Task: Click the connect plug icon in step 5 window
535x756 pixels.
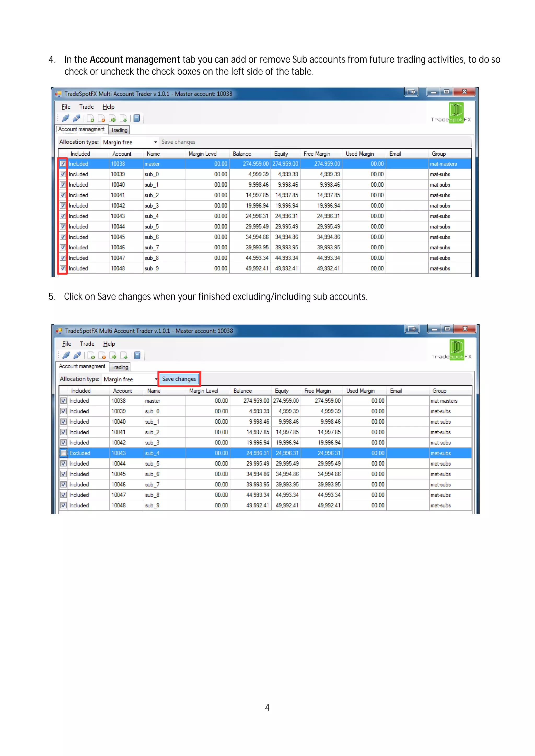Action: click(66, 355)
